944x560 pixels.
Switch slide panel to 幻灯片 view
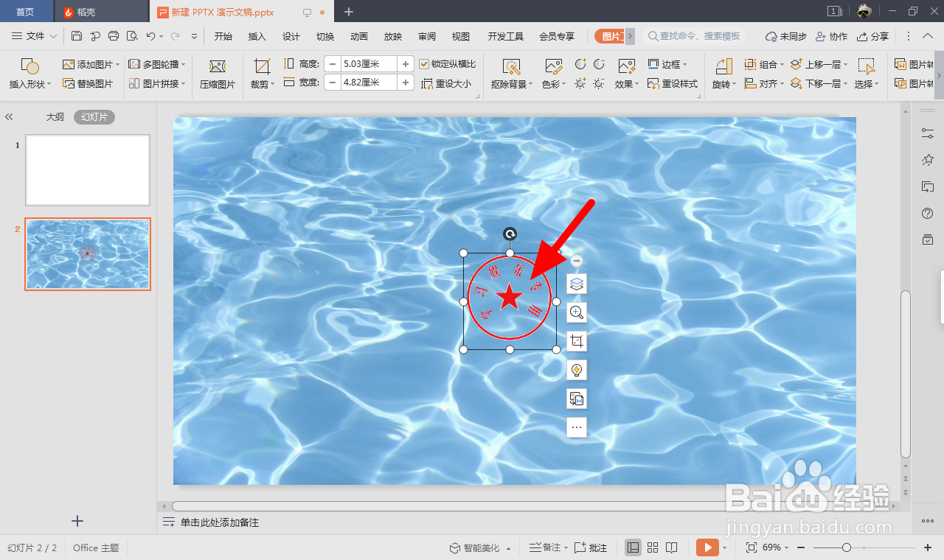pyautogui.click(x=94, y=117)
